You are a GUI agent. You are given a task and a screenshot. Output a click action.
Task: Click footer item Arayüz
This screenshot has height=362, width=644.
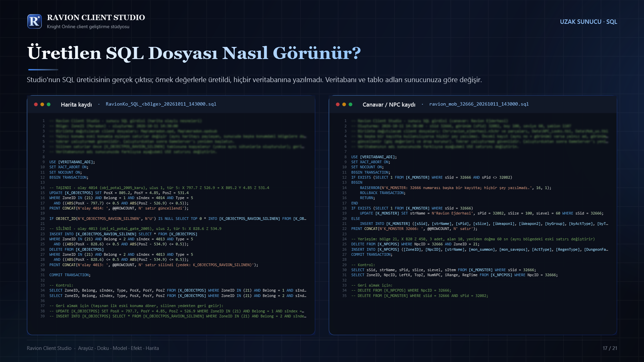(x=86, y=348)
